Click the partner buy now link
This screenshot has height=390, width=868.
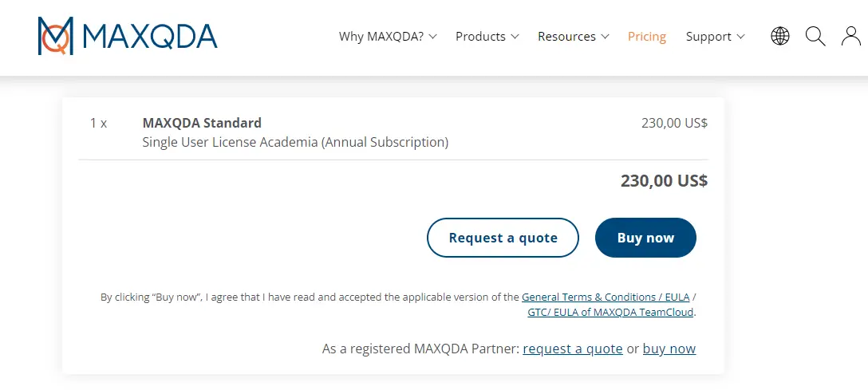669,349
